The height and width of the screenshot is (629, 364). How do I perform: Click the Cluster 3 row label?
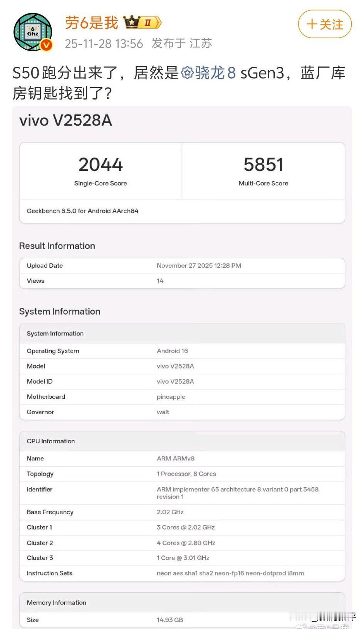[40, 558]
